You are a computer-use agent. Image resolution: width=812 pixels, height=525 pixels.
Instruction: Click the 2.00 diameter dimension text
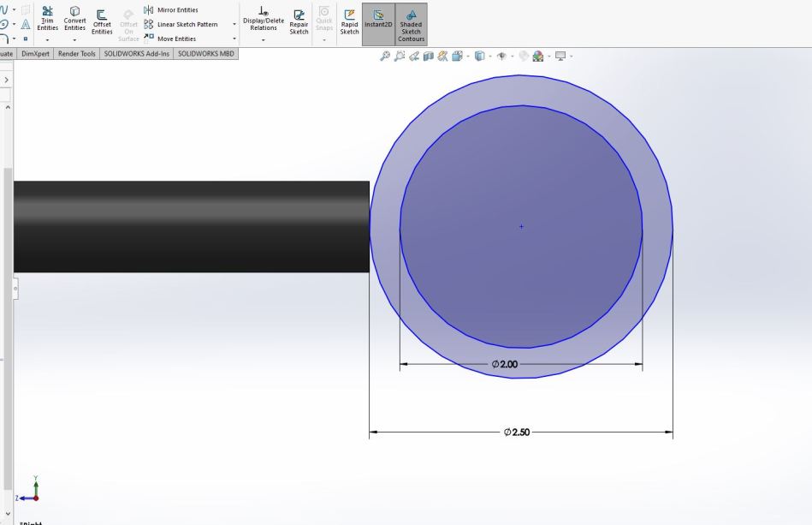(x=505, y=364)
